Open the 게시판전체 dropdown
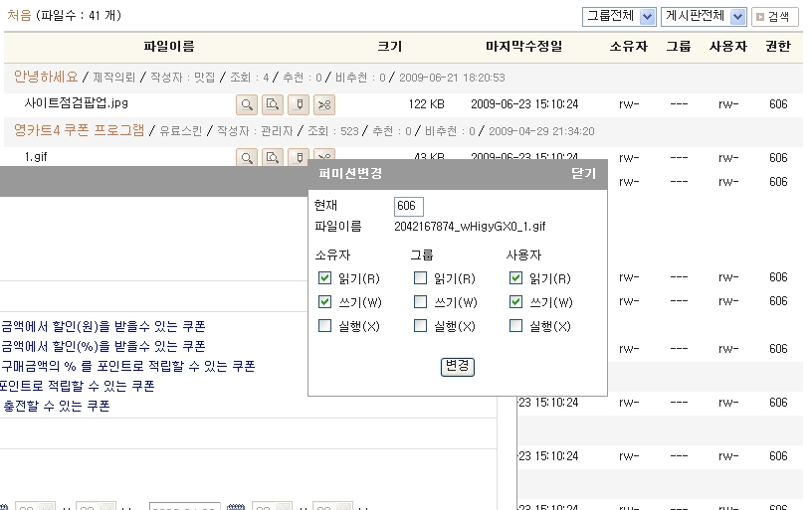Viewport: 812px width, 510px height. pyautogui.click(x=704, y=17)
